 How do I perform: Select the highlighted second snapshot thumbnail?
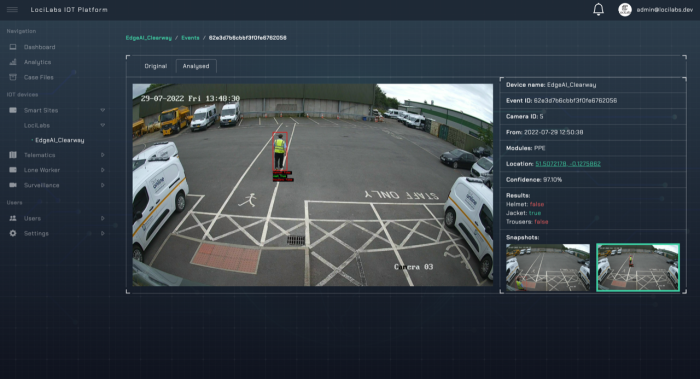click(638, 267)
